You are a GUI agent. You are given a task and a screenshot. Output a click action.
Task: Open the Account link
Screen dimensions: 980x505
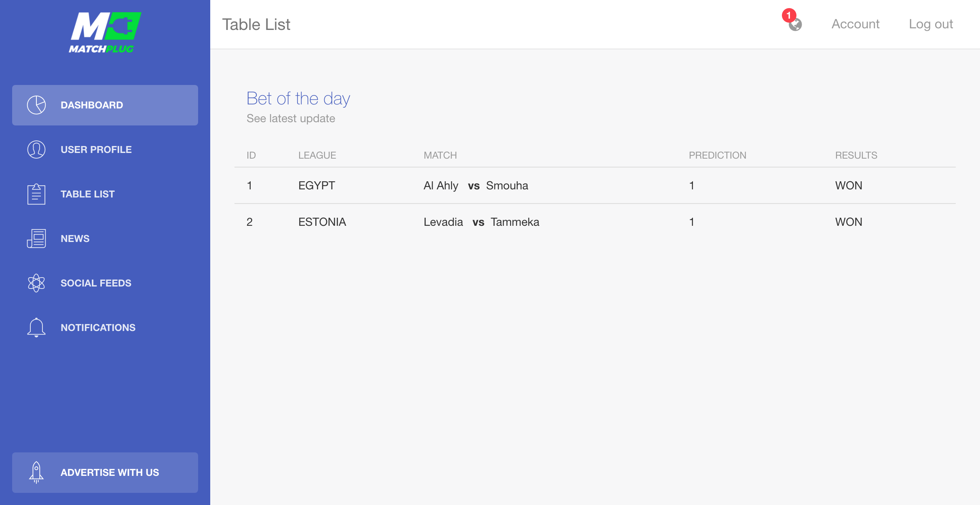coord(855,24)
